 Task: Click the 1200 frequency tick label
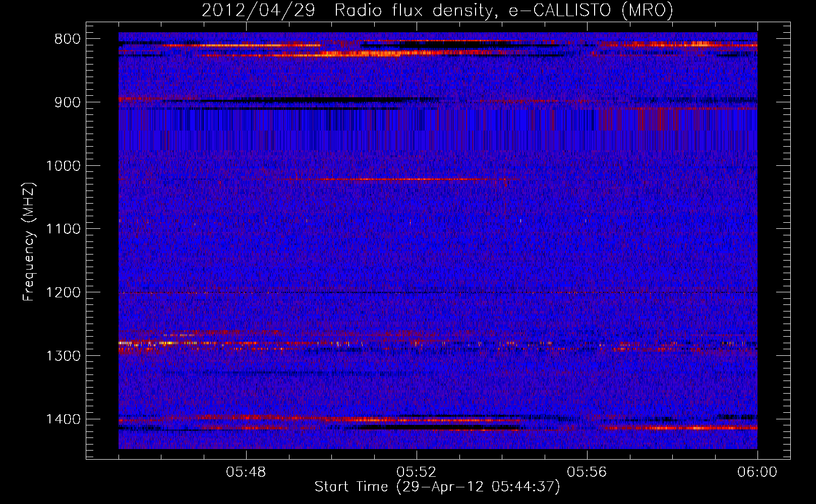63,293
